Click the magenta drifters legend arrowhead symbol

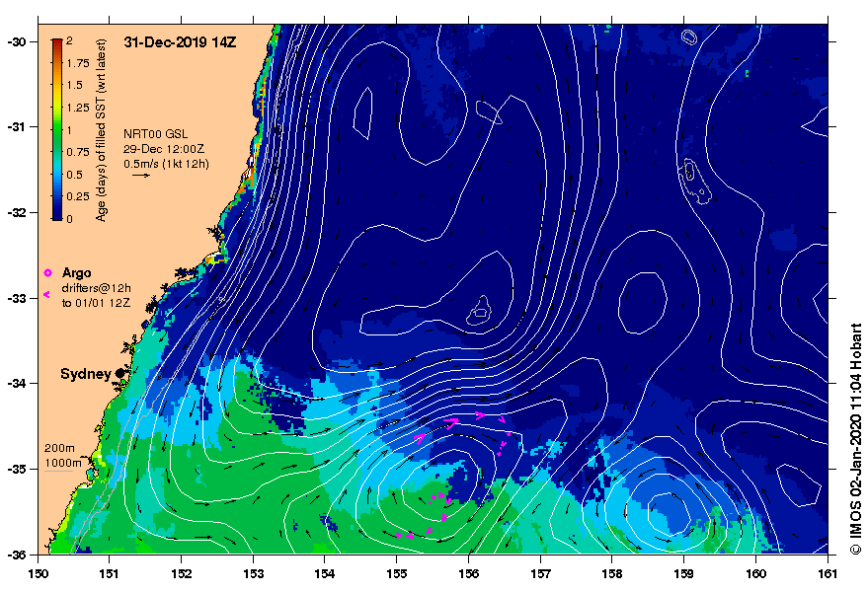[x=46, y=294]
